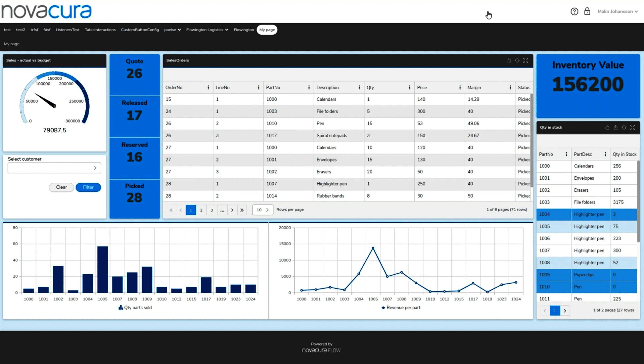Open OrderNo column options menu
Image resolution: width=644 pixels, height=364 pixels.
coord(208,87)
